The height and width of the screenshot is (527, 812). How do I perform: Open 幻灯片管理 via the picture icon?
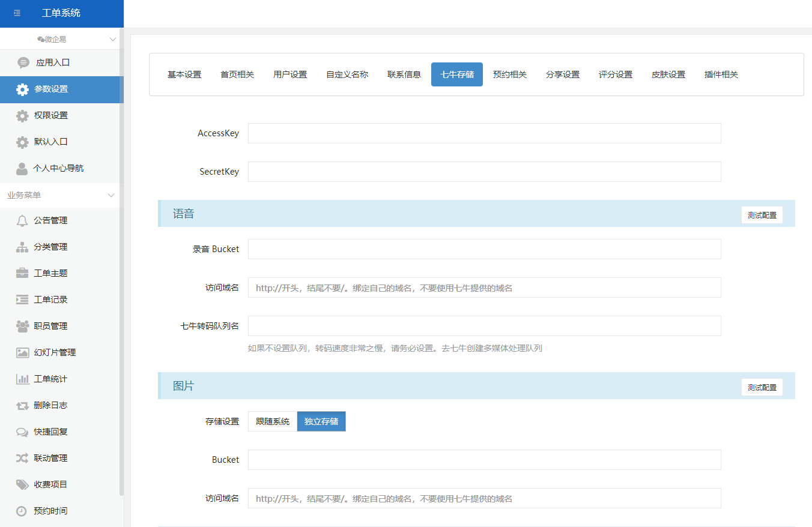(22, 352)
